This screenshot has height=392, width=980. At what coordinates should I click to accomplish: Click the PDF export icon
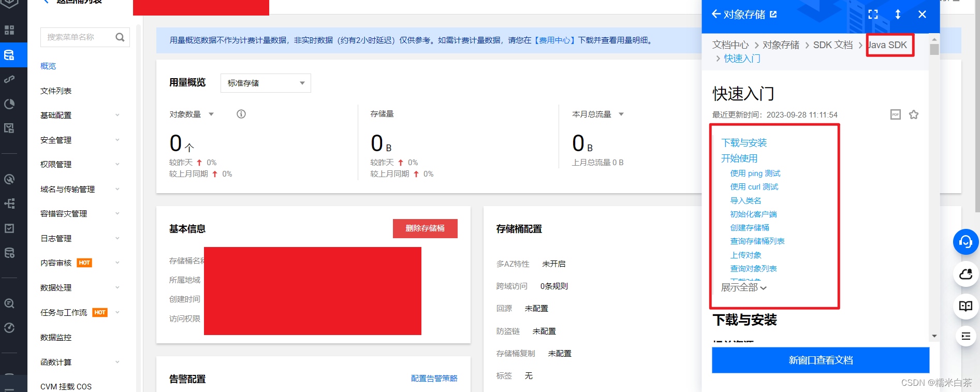pos(895,114)
